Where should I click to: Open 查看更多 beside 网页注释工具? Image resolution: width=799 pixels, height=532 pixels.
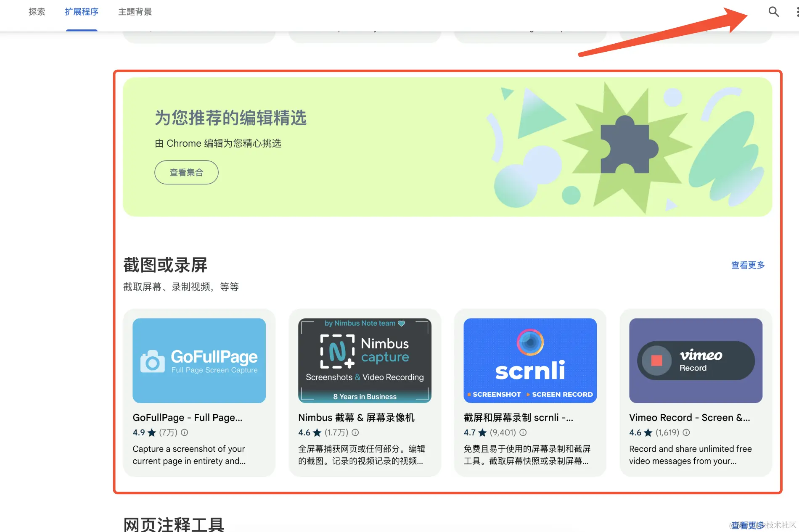coord(748,525)
